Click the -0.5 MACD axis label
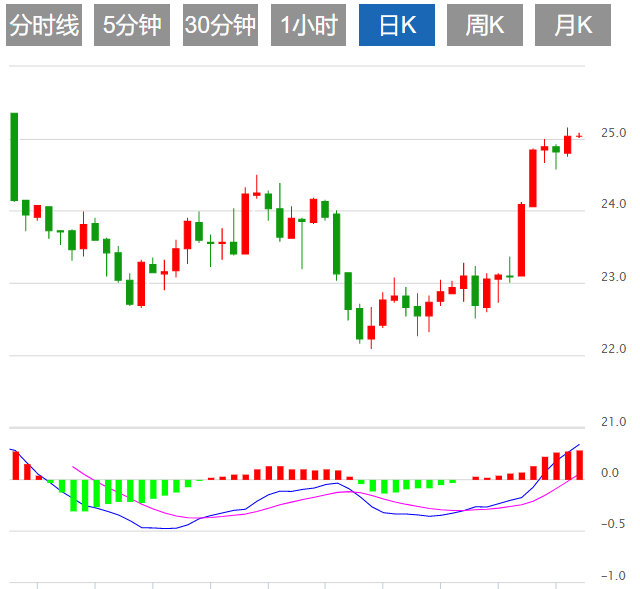640x589 pixels. 613,524
